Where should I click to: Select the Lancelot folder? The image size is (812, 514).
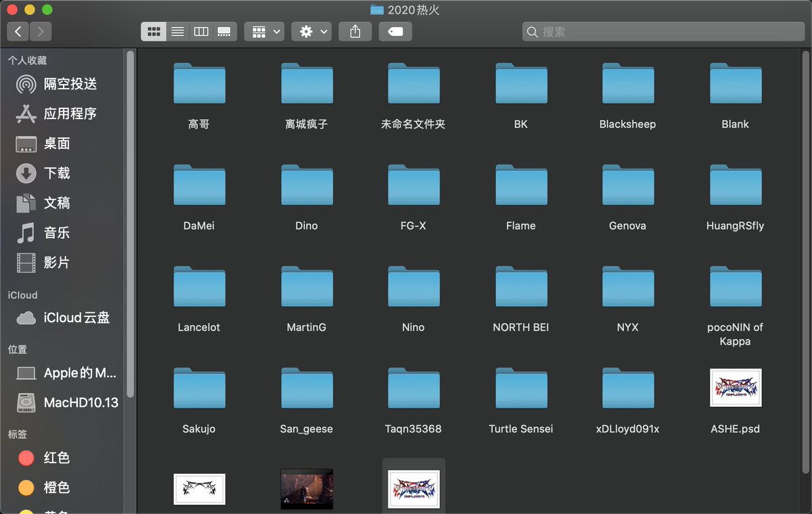pyautogui.click(x=200, y=286)
